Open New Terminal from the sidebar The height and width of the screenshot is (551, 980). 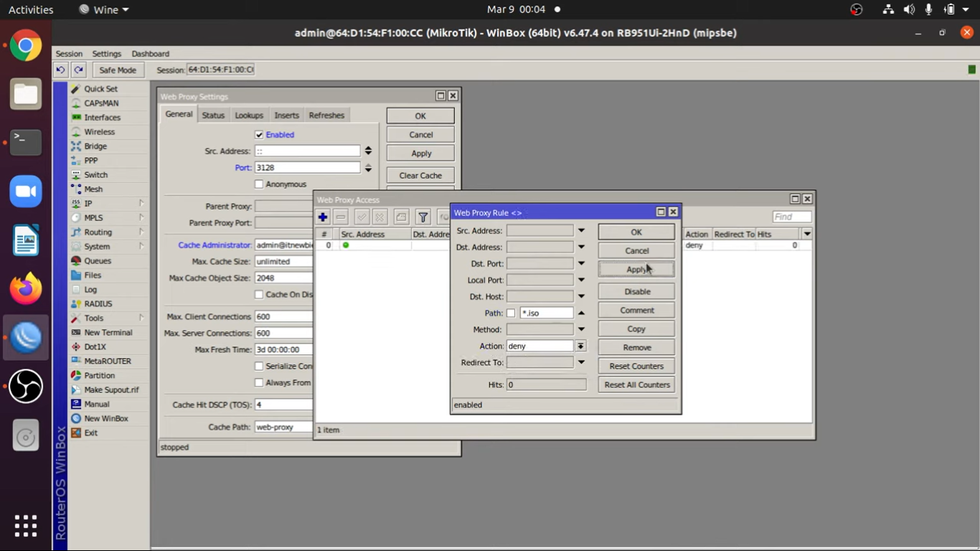(108, 333)
